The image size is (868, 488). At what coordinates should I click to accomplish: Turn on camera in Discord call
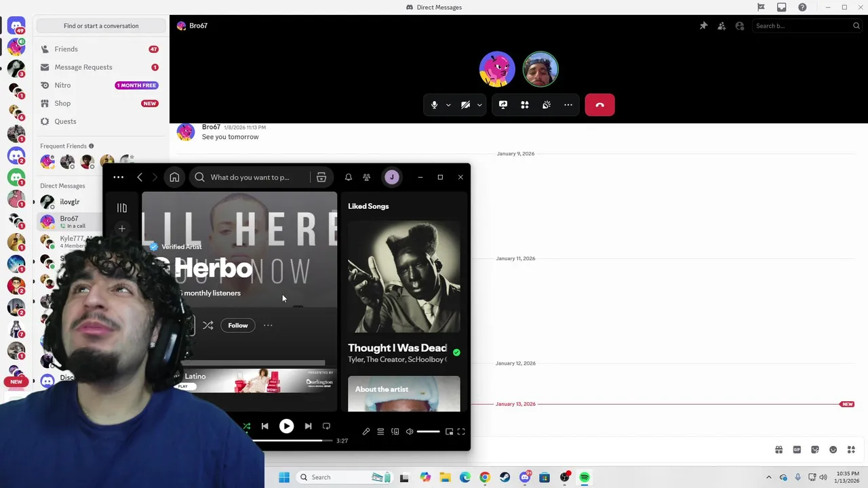[x=465, y=105]
